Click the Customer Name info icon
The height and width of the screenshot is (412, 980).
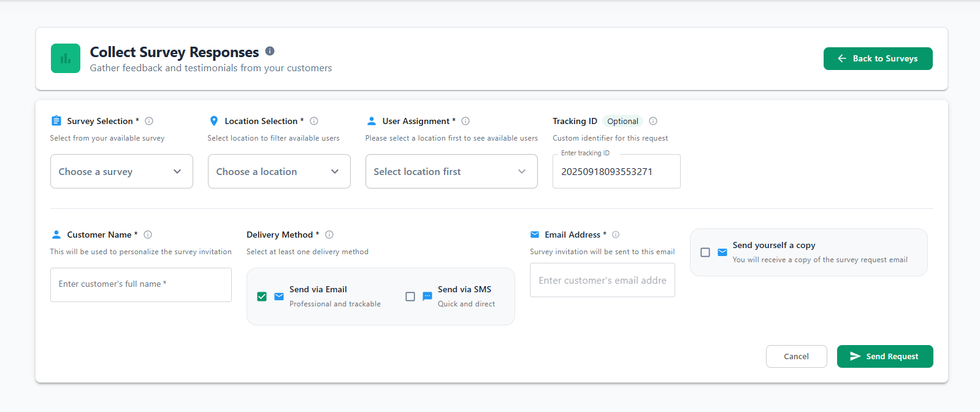click(x=148, y=235)
